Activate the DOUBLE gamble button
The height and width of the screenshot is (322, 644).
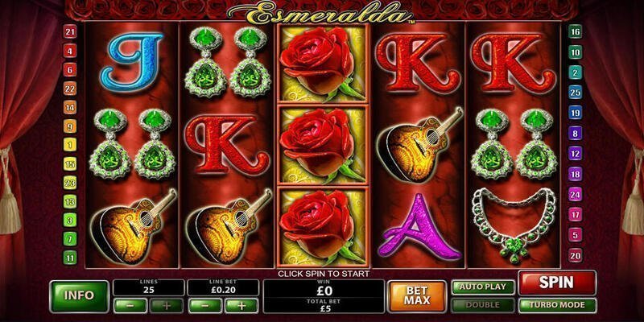pos(482,305)
